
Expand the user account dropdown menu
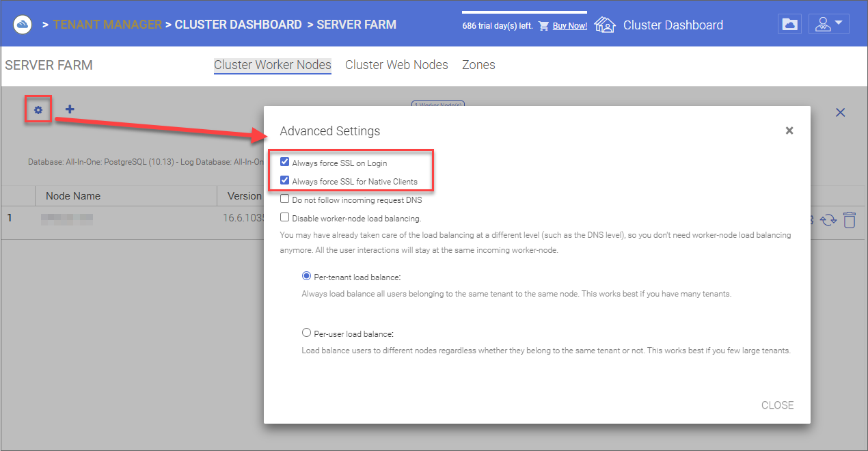829,24
